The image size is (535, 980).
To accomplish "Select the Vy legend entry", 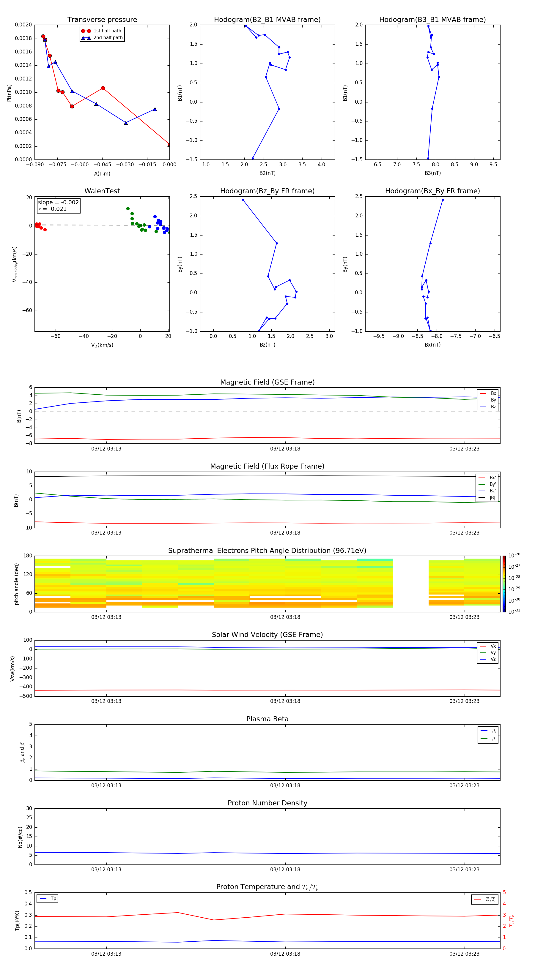I will pyautogui.click(x=488, y=652).
